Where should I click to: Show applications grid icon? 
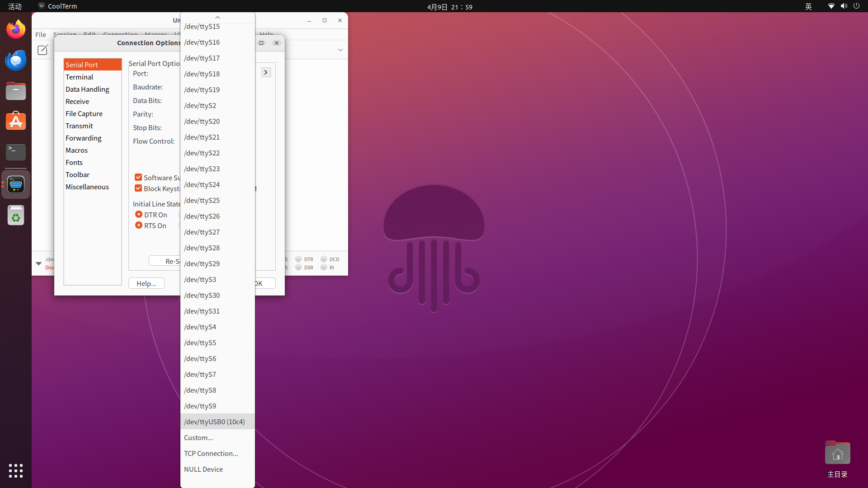tap(16, 471)
